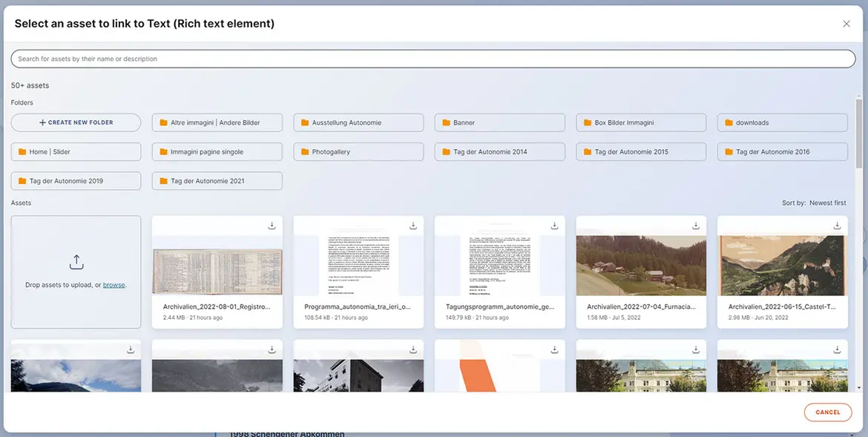
Task: Open the Photogallery folder
Action: tap(358, 152)
